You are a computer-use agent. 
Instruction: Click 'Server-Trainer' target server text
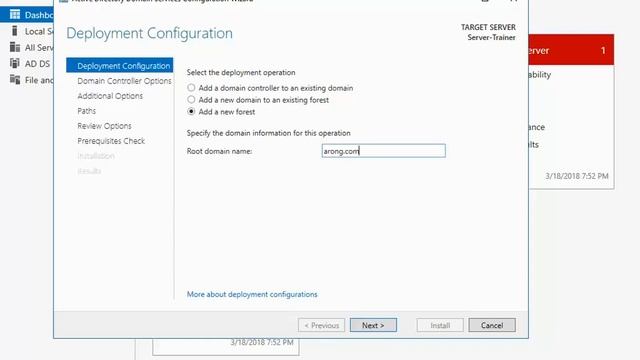coord(491,38)
